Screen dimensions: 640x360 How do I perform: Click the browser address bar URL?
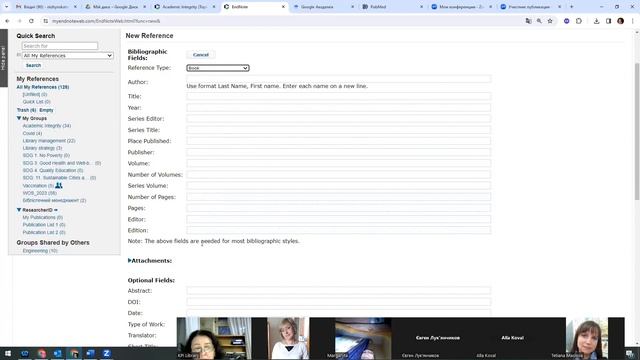tap(106, 21)
